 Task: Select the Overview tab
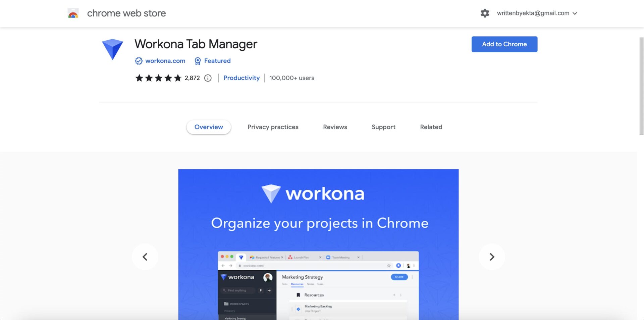pos(209,127)
